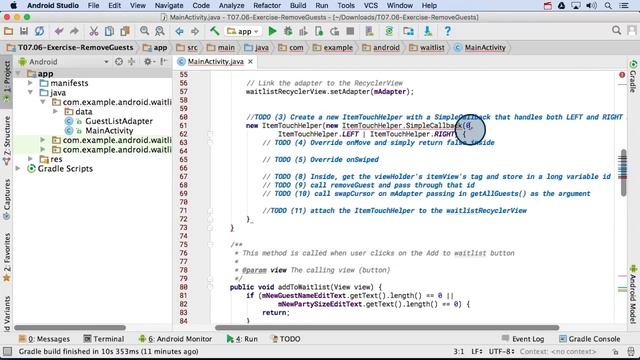Click the red error indicator in editor
Viewport: 640px width, 360px height.
pyautogui.click(x=622, y=75)
